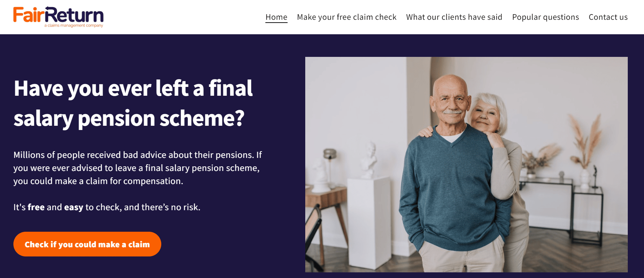Click Check if you could make a claim
This screenshot has height=278, width=644.
click(x=87, y=244)
